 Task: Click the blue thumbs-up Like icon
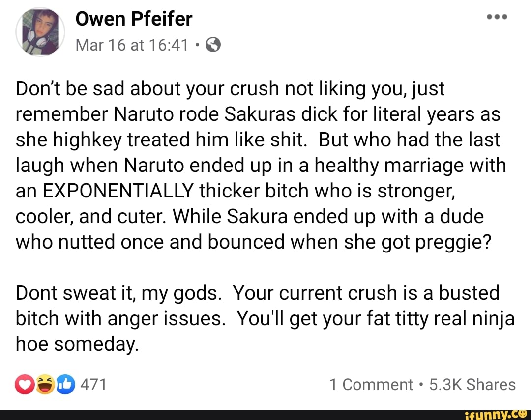pyautogui.click(x=65, y=385)
